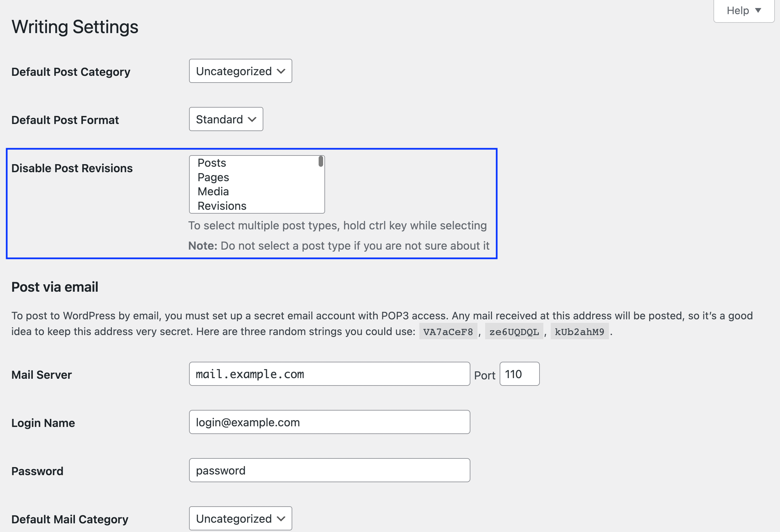Select the VA7aCeF8 random string
Screen dimensions: 780x532
[x=448, y=332]
